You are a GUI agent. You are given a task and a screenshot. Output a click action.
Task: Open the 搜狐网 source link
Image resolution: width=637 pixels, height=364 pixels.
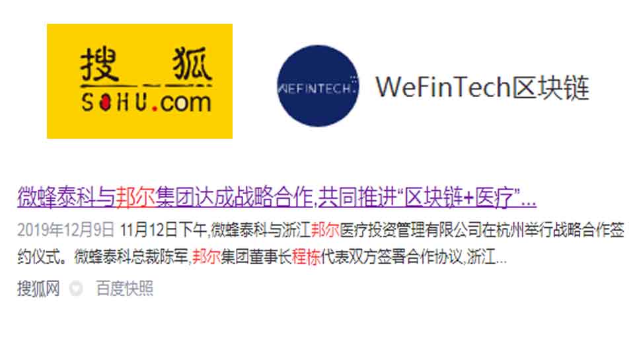38,289
